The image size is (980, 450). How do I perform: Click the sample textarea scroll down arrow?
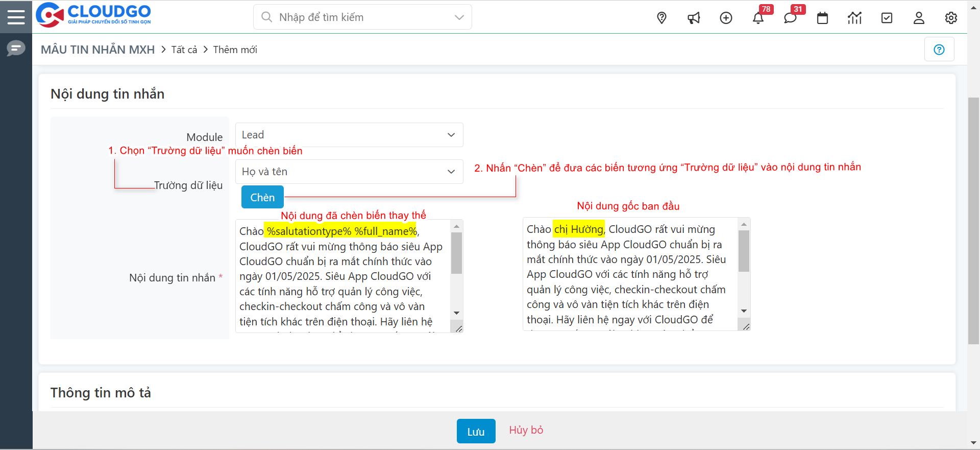coord(744,311)
